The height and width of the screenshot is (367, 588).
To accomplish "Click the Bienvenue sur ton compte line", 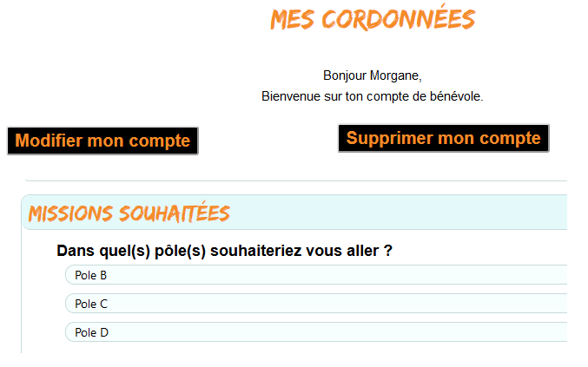I will click(x=372, y=95).
